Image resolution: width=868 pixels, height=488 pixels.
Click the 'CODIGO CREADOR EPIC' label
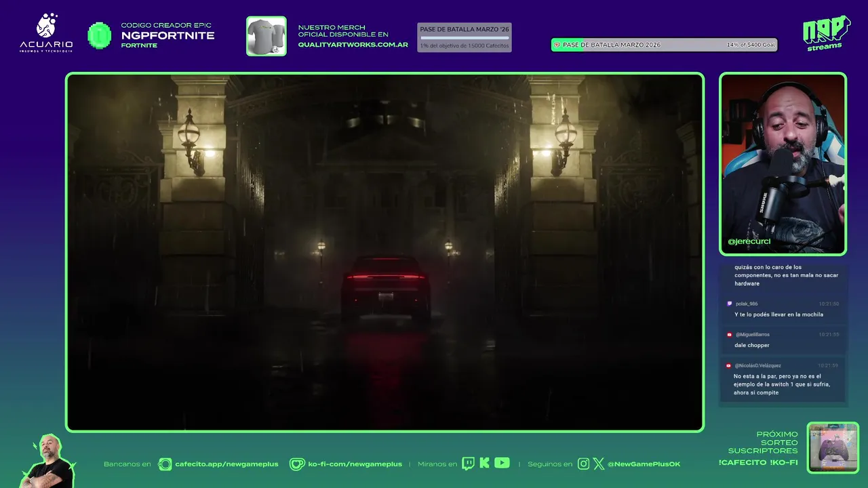pos(166,25)
